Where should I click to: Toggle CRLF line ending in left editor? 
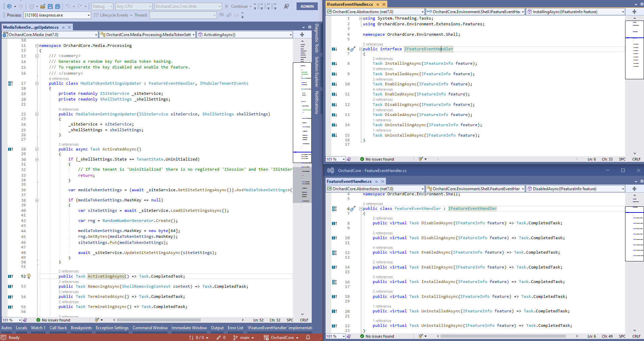pyautogui.click(x=304, y=320)
